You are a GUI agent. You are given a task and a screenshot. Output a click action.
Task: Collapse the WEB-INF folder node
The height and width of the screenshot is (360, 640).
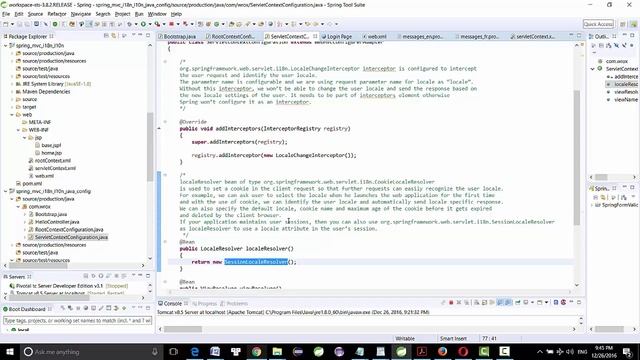click(18, 130)
